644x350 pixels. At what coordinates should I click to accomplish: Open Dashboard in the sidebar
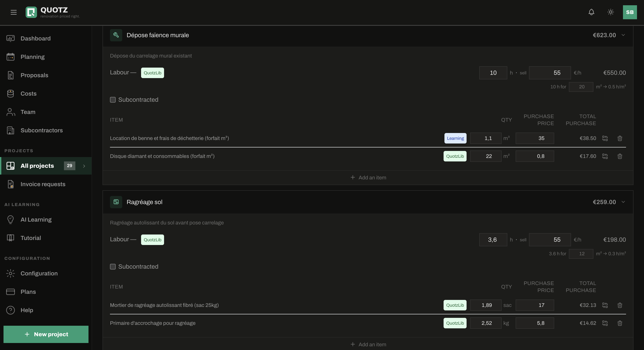pyautogui.click(x=46, y=38)
